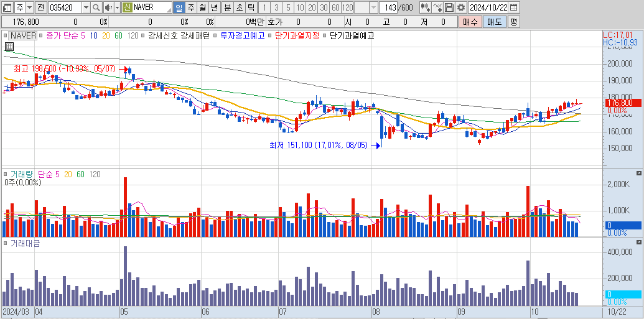644x319 pixels.
Task: Click the 최저 151,100 low price label
Action: [318, 145]
